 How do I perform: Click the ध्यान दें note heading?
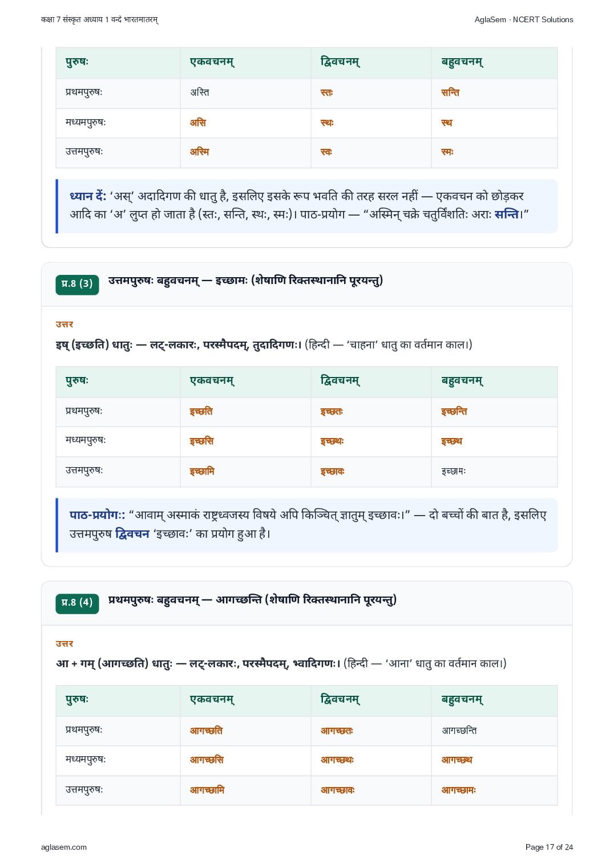(x=88, y=196)
